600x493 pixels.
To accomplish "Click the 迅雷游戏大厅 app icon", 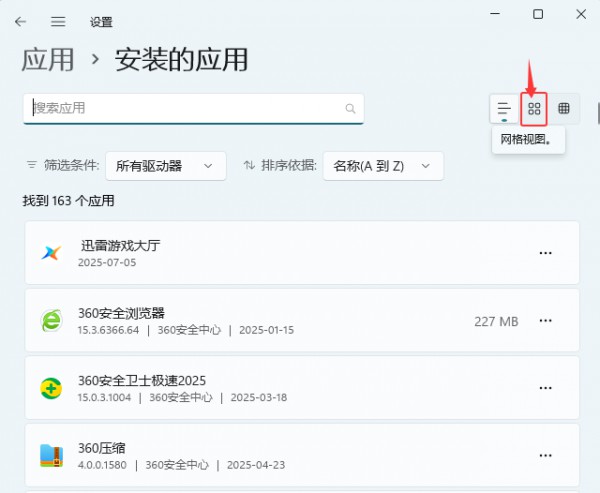I will (51, 253).
